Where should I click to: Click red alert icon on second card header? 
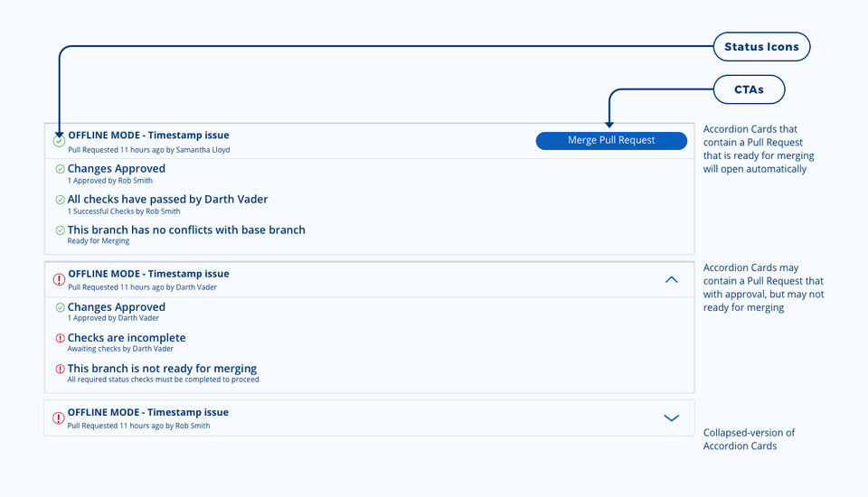point(59,280)
